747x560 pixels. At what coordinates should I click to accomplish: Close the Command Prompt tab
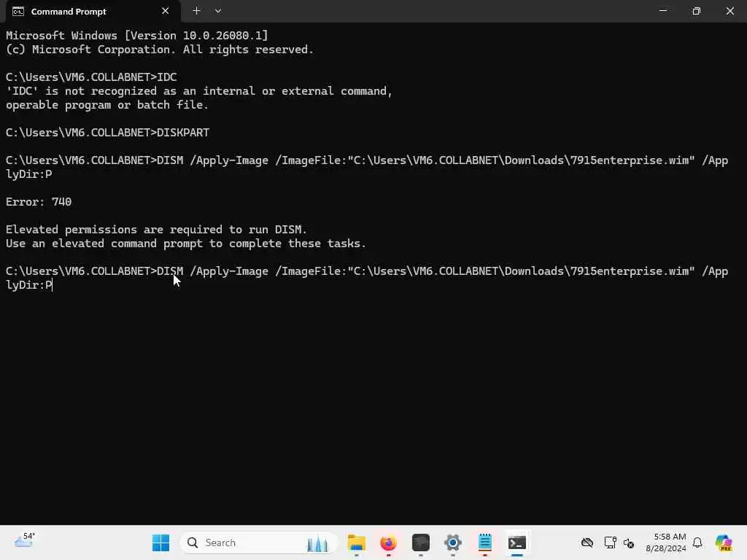(166, 11)
